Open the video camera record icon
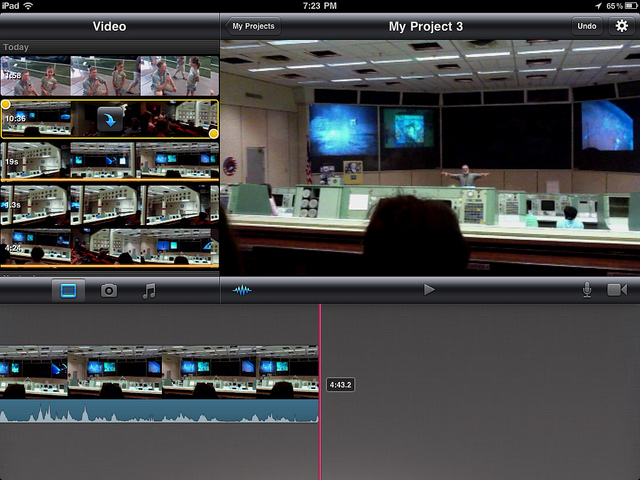This screenshot has height=480, width=640. tap(617, 290)
